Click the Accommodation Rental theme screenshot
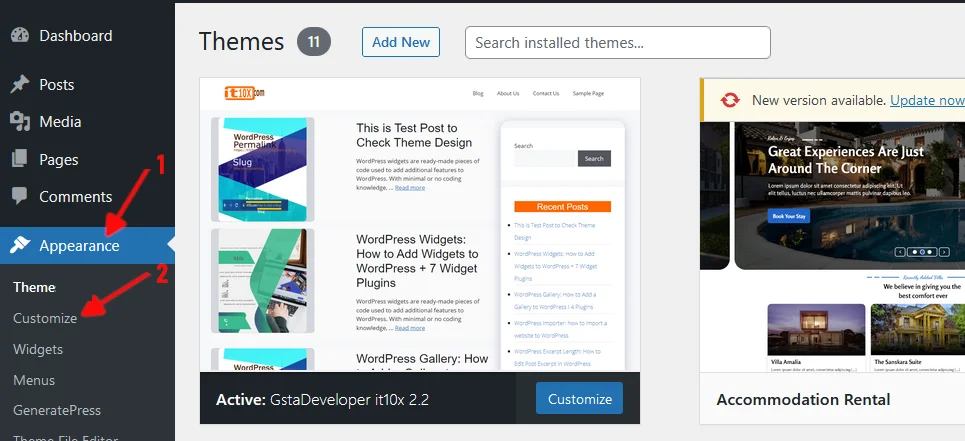 (x=833, y=247)
